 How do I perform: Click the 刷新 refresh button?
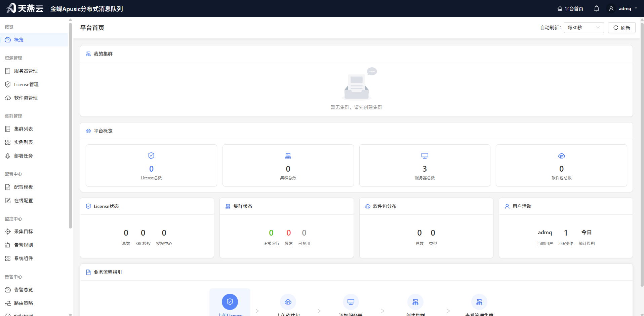622,28
